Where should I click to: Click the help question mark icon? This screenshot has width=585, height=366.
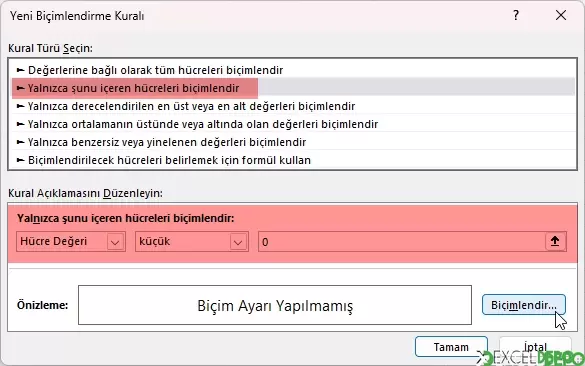coord(516,16)
